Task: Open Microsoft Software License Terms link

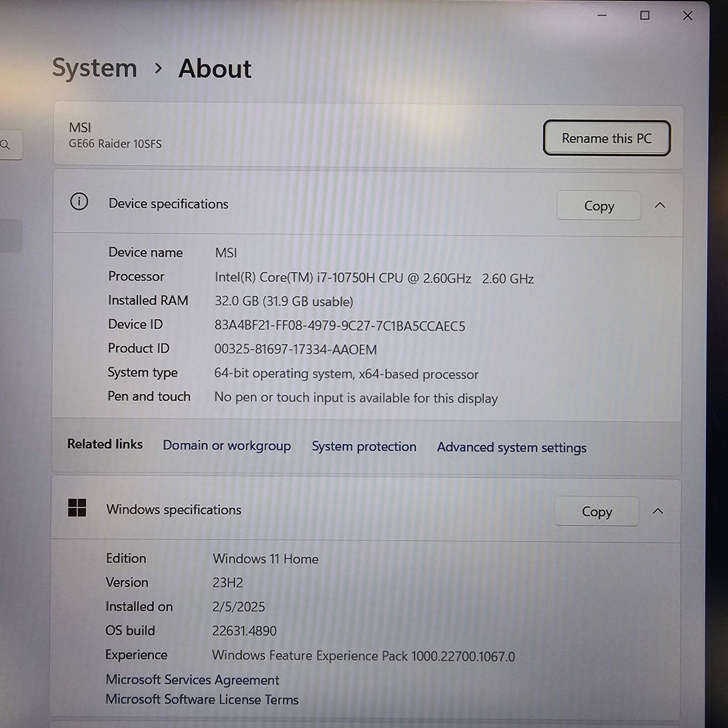Action: coord(202,699)
